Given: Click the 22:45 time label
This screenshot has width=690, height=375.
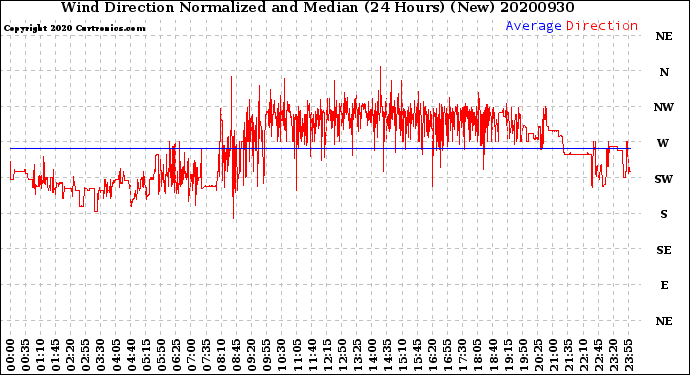Looking at the screenshot, I should [598, 355].
